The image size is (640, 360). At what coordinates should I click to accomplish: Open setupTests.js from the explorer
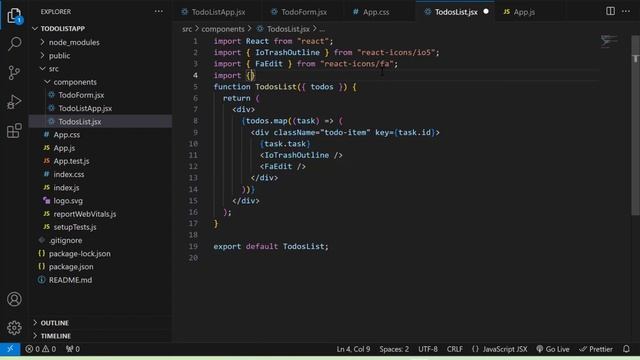[x=100, y=227]
